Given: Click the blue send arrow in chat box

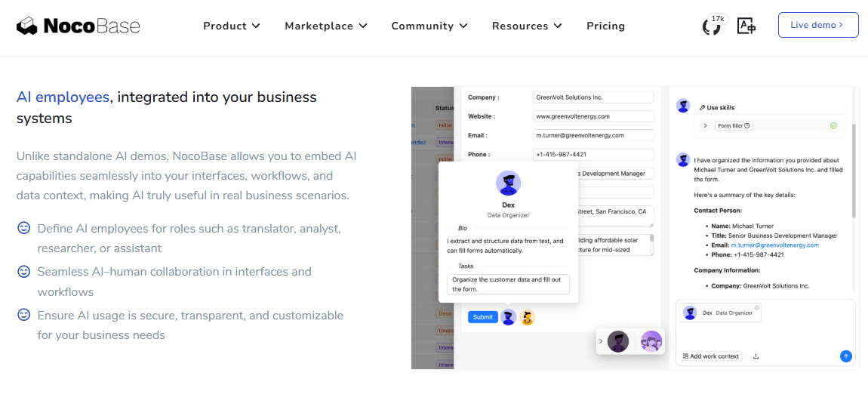Looking at the screenshot, I should (845, 356).
